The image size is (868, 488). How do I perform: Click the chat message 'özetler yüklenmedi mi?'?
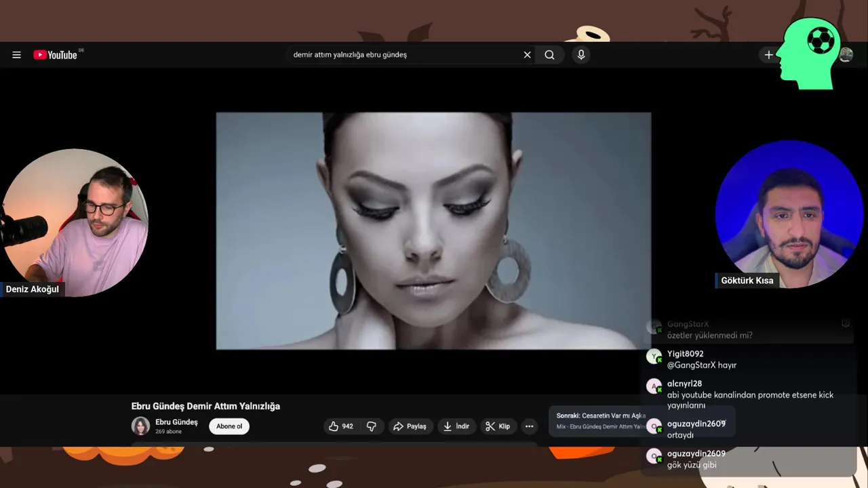[x=710, y=335]
